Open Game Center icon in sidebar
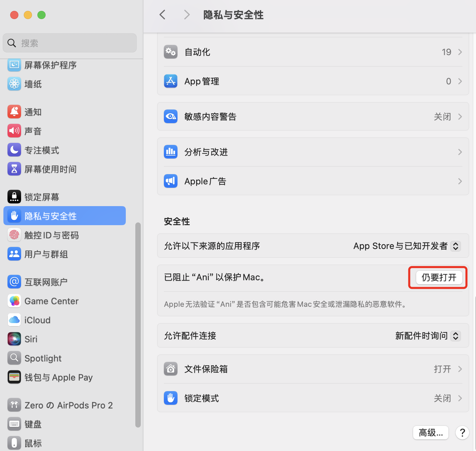This screenshot has width=476, height=451. tap(14, 301)
